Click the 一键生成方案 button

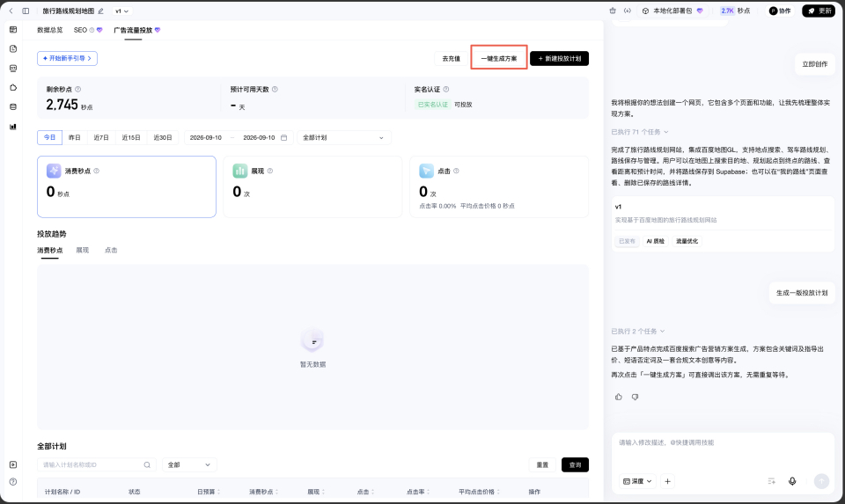coord(498,58)
